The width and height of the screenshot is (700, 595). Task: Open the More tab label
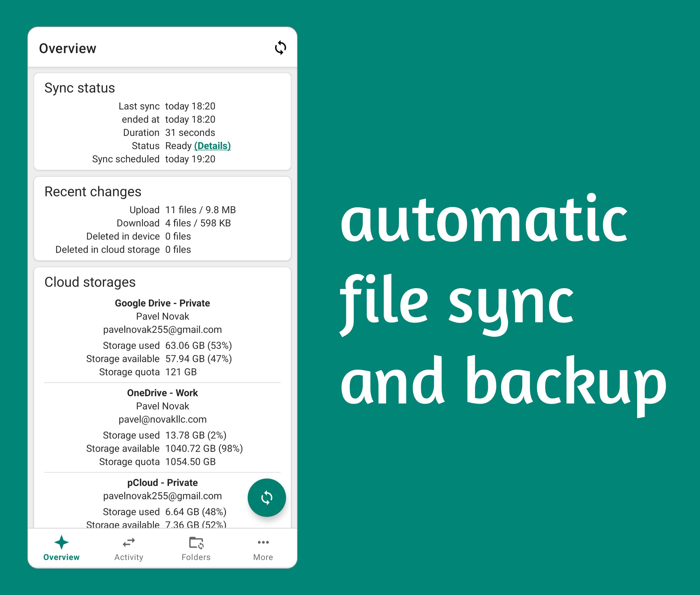[263, 557]
